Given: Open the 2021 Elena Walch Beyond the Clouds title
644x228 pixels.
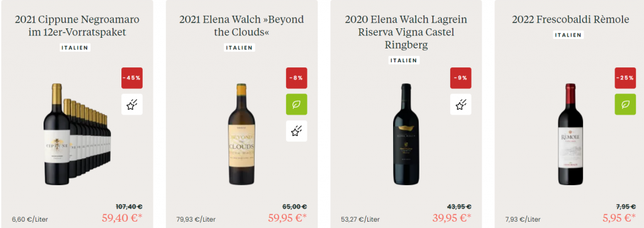Looking at the screenshot, I should click(241, 26).
